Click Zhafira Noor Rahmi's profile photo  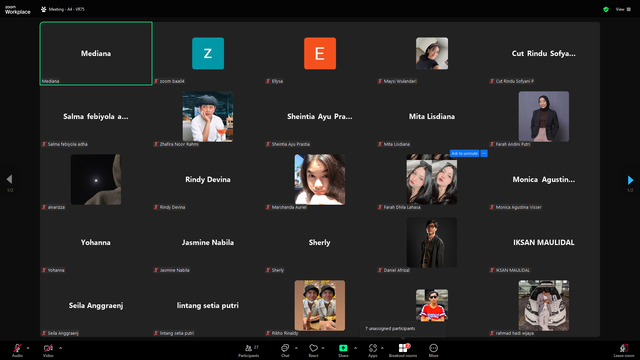pyautogui.click(x=208, y=116)
